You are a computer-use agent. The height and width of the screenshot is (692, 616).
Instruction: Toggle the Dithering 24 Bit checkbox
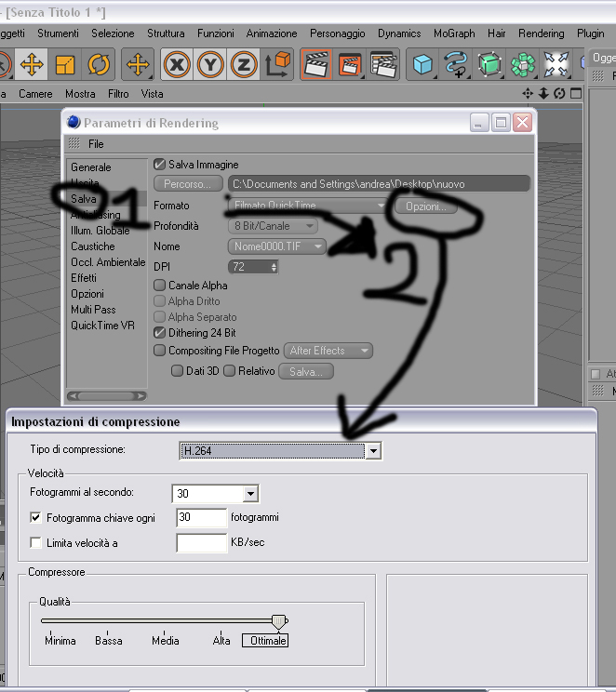(x=159, y=332)
